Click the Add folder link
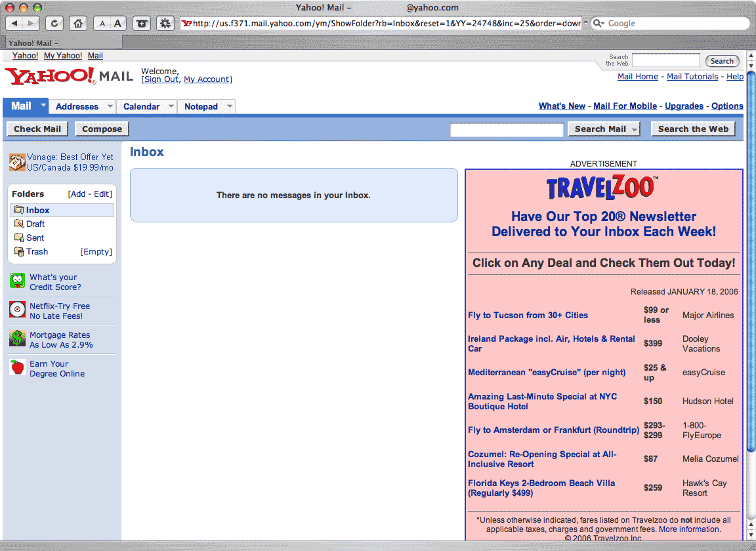Screen dimensions: 756x551 [77, 194]
